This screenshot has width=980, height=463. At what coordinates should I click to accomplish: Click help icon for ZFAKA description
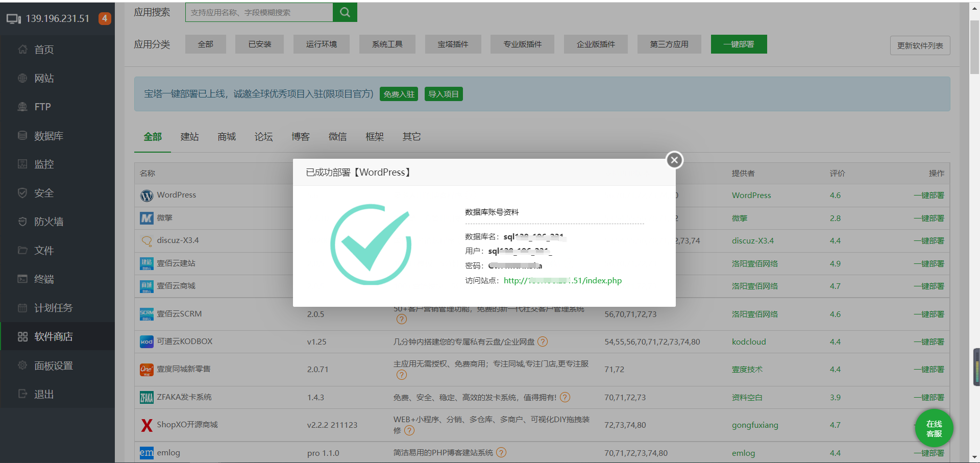pos(565,397)
